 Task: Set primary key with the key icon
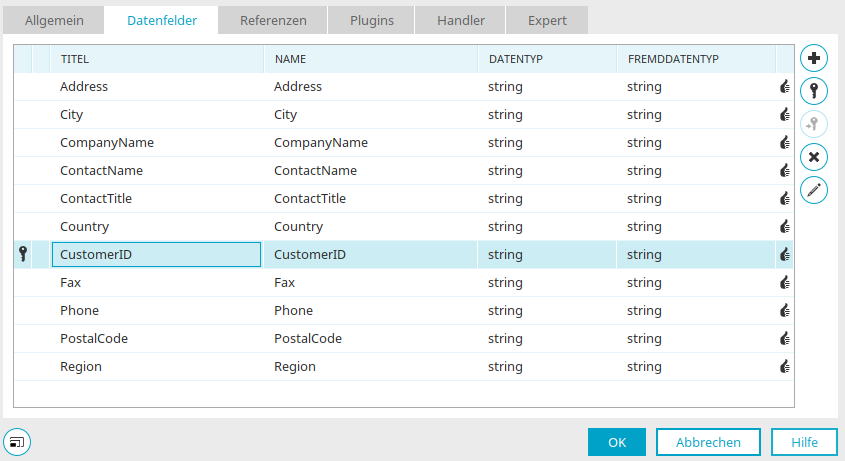[814, 91]
